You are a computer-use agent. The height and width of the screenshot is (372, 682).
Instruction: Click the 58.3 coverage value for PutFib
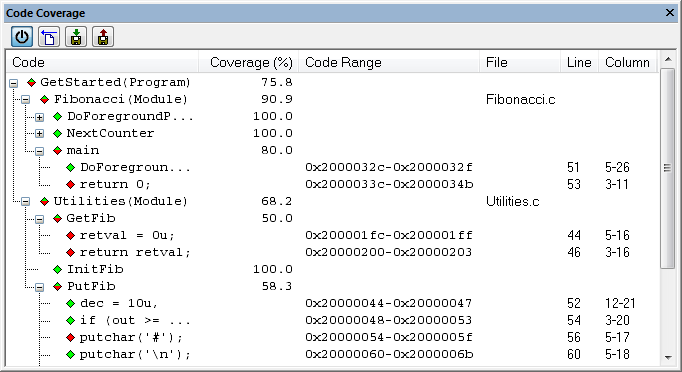click(x=277, y=286)
